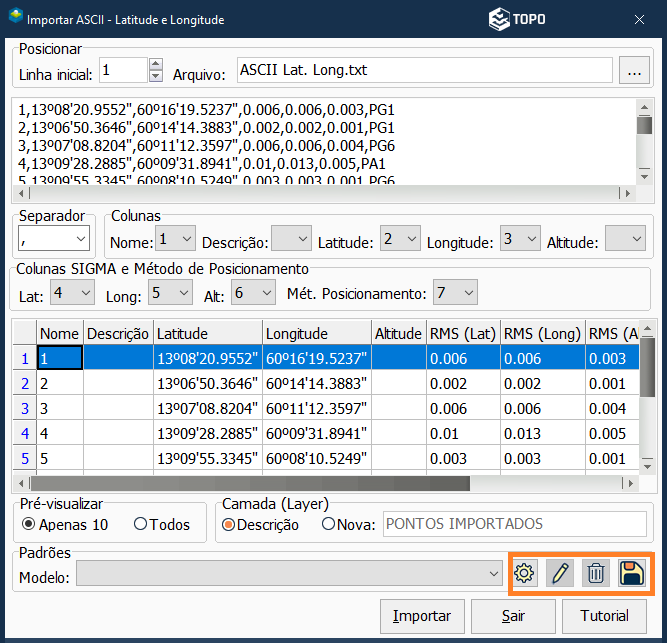Click the trash delete model icon
The height and width of the screenshot is (643, 667).
click(x=596, y=573)
